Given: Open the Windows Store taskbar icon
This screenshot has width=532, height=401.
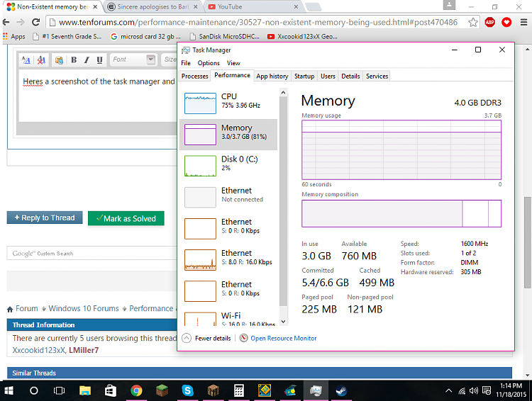Looking at the screenshot, I should (110, 391).
